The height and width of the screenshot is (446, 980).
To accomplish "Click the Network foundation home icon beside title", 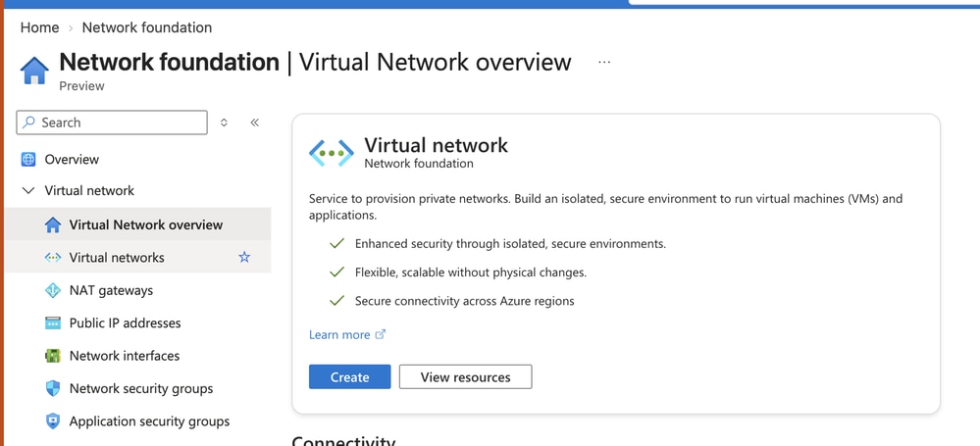I will pyautogui.click(x=34, y=71).
